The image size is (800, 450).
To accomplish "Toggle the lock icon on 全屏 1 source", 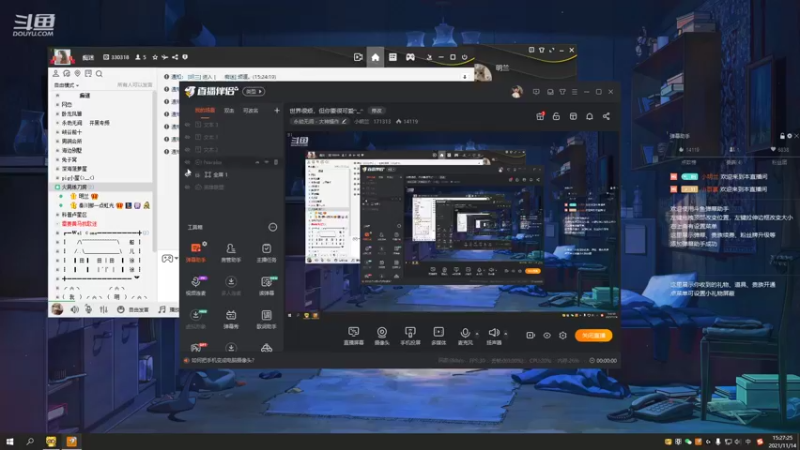I will click(x=197, y=174).
